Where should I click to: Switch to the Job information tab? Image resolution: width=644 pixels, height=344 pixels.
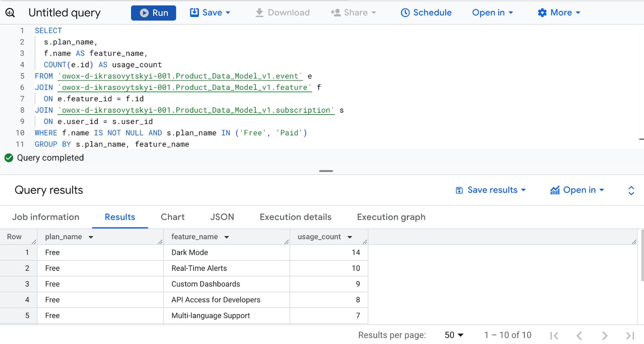(46, 217)
